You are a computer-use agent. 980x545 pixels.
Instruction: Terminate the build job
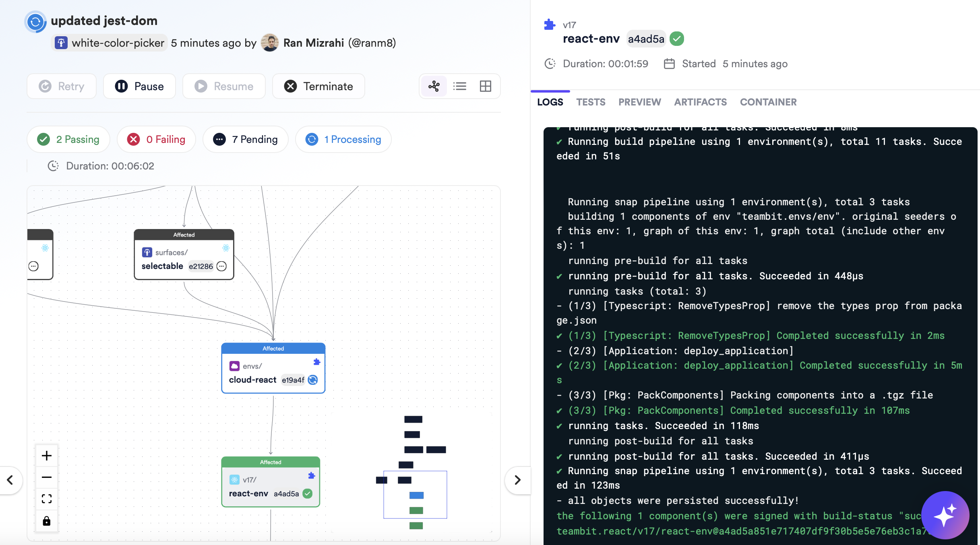[x=318, y=86]
